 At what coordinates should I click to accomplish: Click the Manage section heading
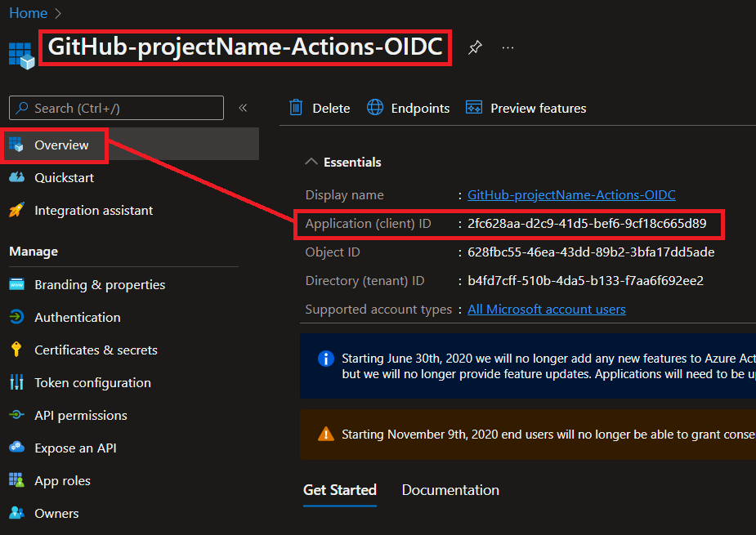(x=34, y=252)
